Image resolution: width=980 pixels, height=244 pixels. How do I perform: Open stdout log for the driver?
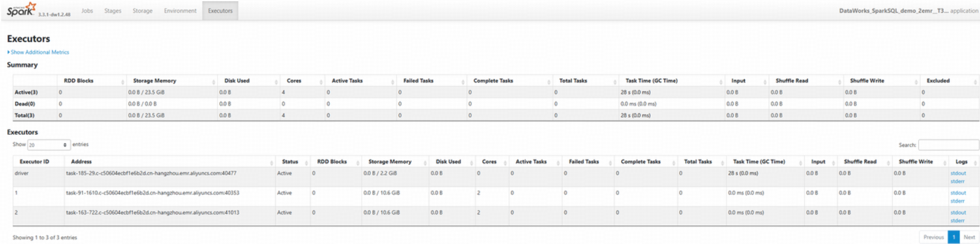tap(958, 173)
